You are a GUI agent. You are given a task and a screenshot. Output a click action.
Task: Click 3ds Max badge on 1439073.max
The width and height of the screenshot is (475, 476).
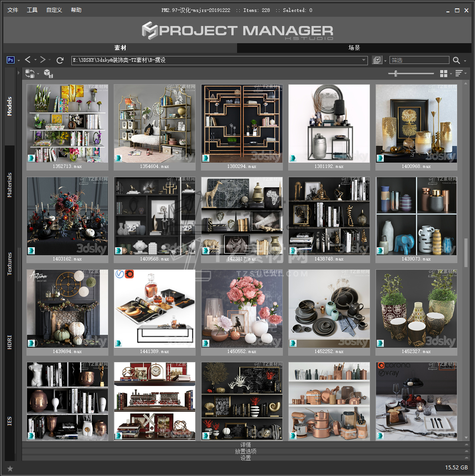pyautogui.click(x=380, y=251)
